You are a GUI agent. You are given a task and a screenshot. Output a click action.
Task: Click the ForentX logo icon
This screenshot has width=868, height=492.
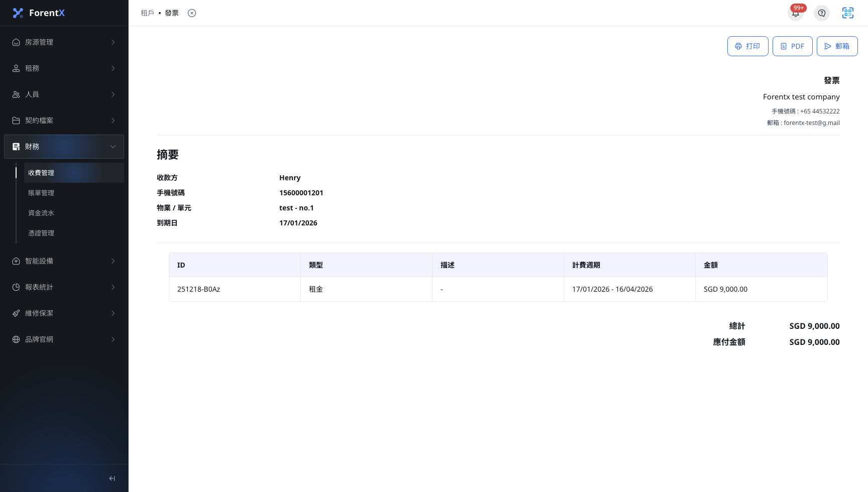18,13
